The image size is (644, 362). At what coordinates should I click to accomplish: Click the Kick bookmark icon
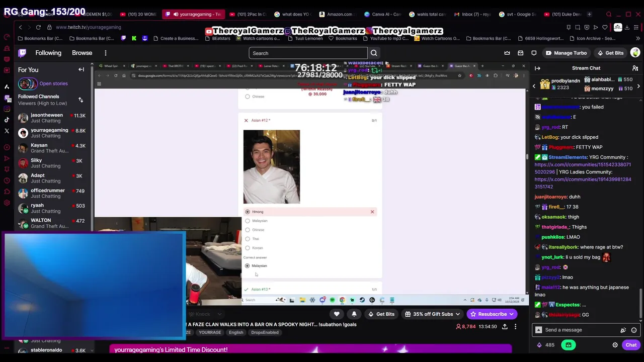pyautogui.click(x=134, y=38)
